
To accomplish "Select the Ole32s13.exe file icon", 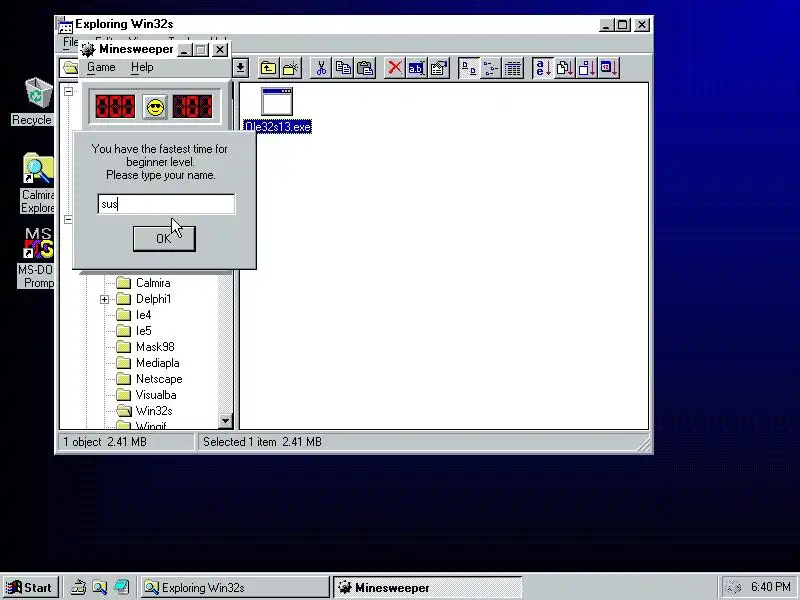I will pos(277,102).
